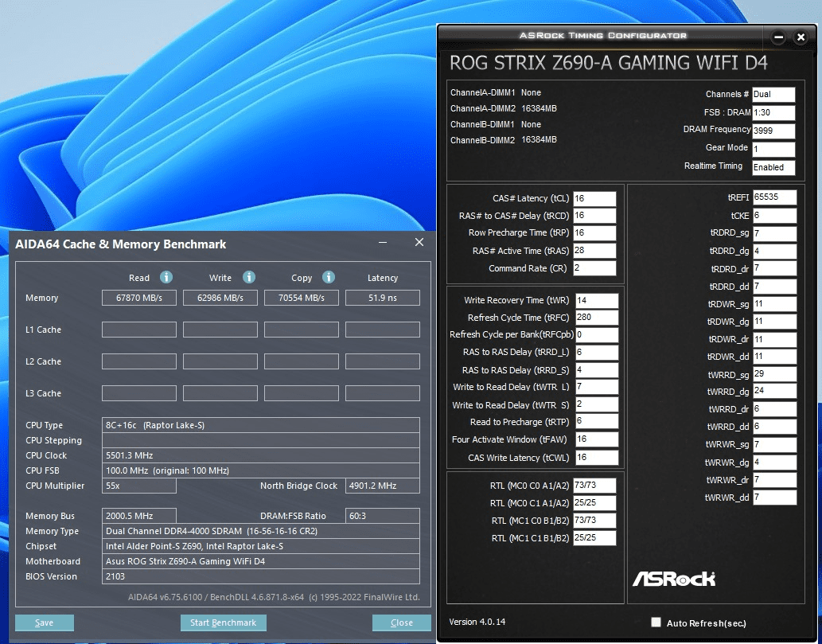Click the Memory Latency result 51.9 ns
Screen dimensions: 822x644
[x=383, y=298]
